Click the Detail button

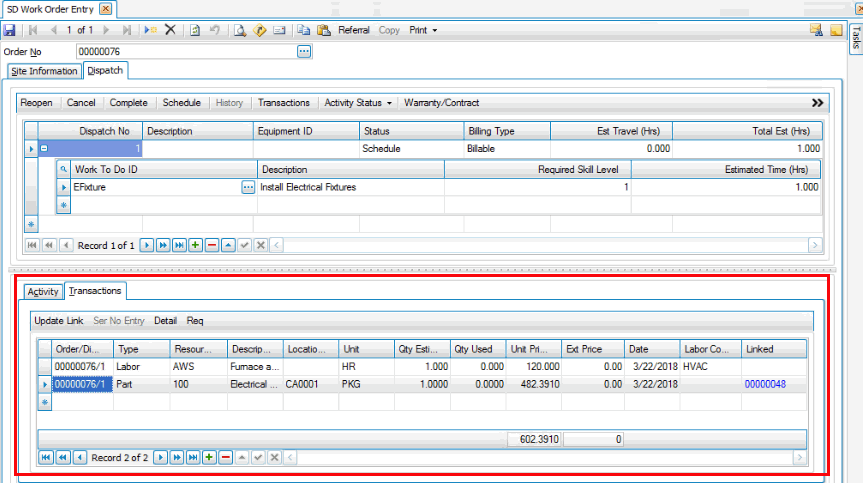pyautogui.click(x=165, y=321)
